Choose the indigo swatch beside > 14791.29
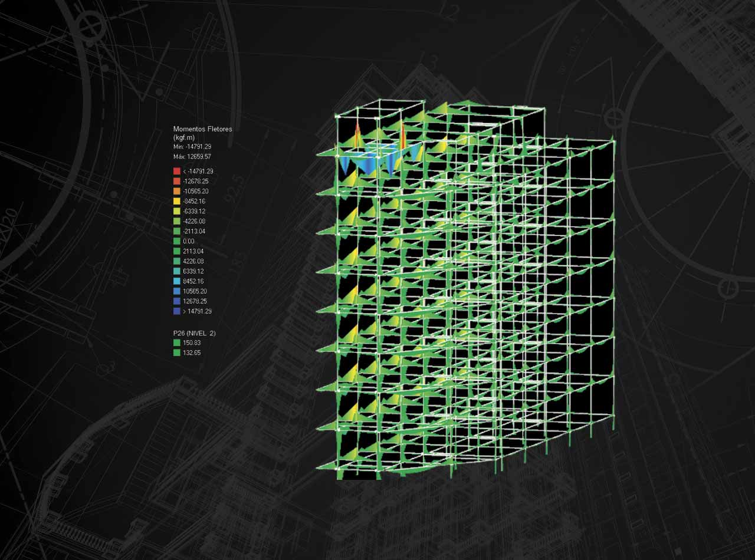Screen dimensions: 755x560 [176, 311]
